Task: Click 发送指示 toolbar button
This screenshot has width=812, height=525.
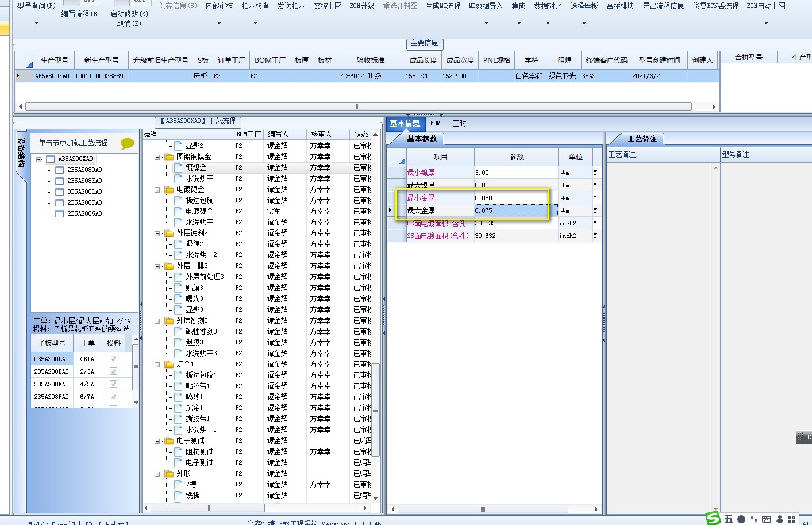Action: 291,6
